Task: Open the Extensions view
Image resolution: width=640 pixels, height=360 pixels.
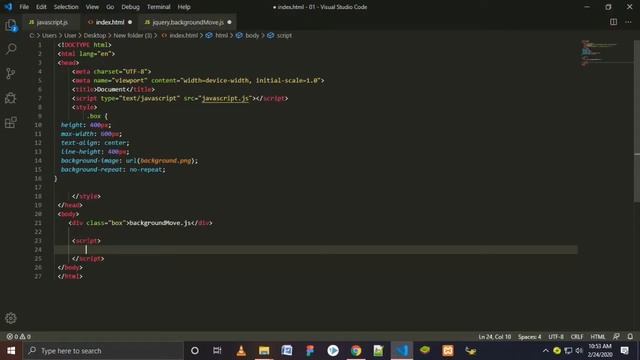Action: point(11,122)
